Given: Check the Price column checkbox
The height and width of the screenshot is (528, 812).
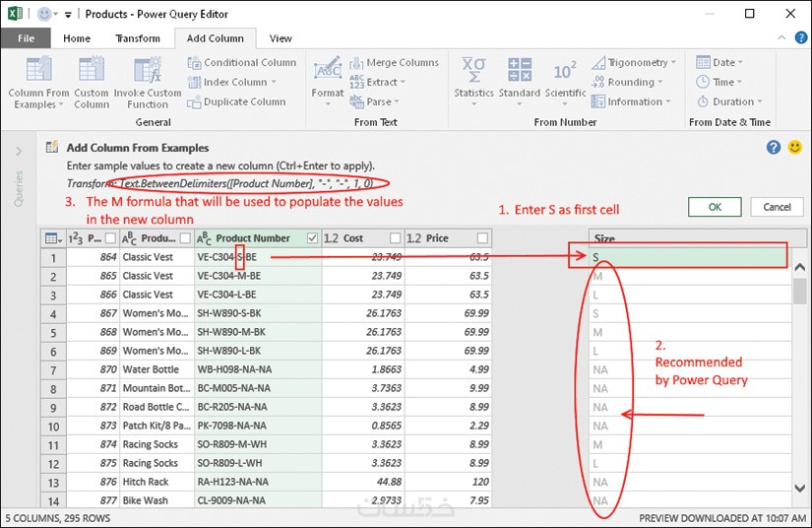Looking at the screenshot, I should (482, 237).
